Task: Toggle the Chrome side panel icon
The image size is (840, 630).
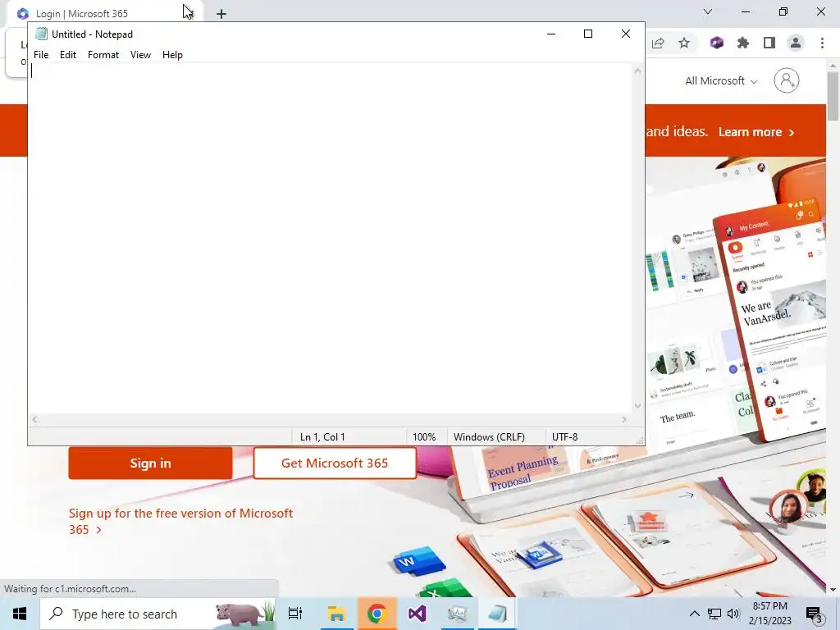Action: tap(769, 43)
